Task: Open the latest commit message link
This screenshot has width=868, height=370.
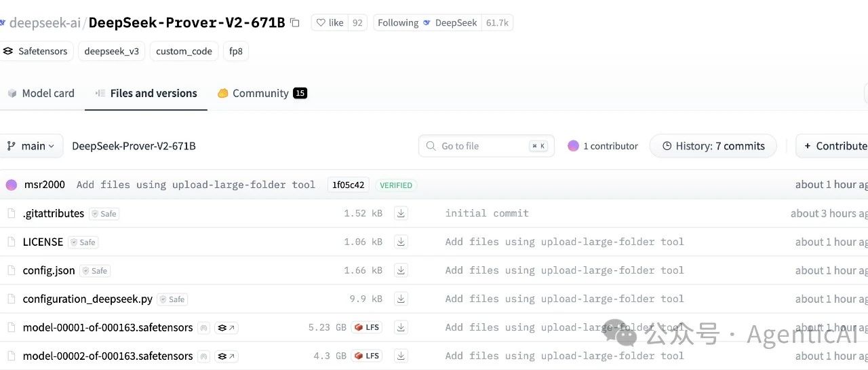Action: click(x=195, y=185)
